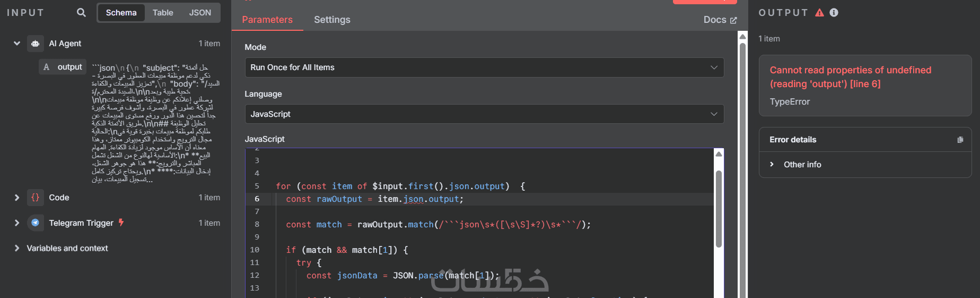
Task: Open the Docs link
Action: coord(720,20)
